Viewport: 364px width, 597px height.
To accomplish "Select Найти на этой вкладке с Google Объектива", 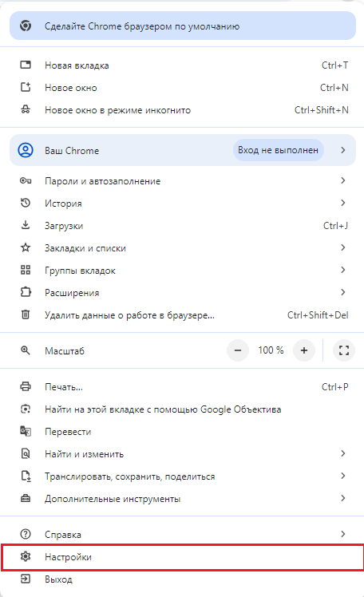I will point(182,409).
